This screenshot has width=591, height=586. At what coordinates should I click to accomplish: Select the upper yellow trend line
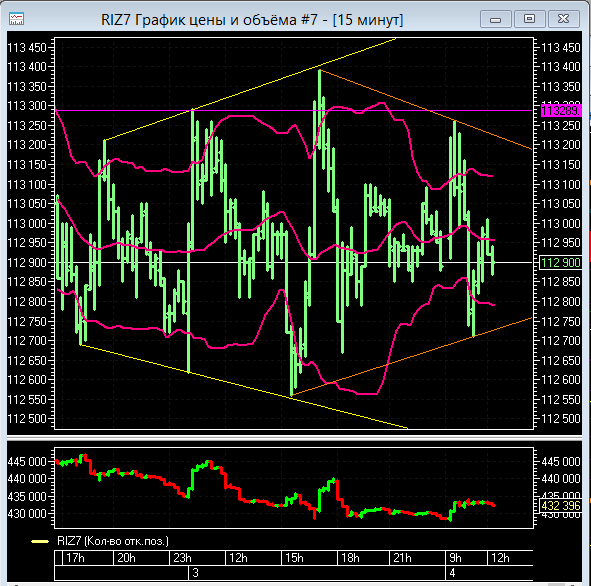click(249, 89)
